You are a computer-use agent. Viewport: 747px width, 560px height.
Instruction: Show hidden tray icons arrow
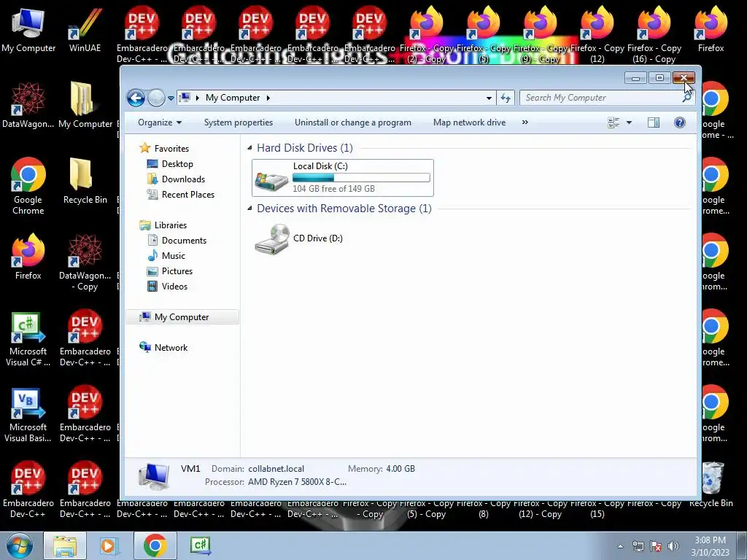click(620, 546)
